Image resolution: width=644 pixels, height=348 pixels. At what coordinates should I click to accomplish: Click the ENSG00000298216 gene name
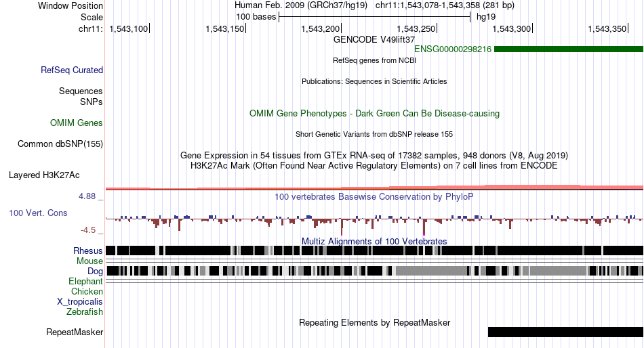coord(453,49)
